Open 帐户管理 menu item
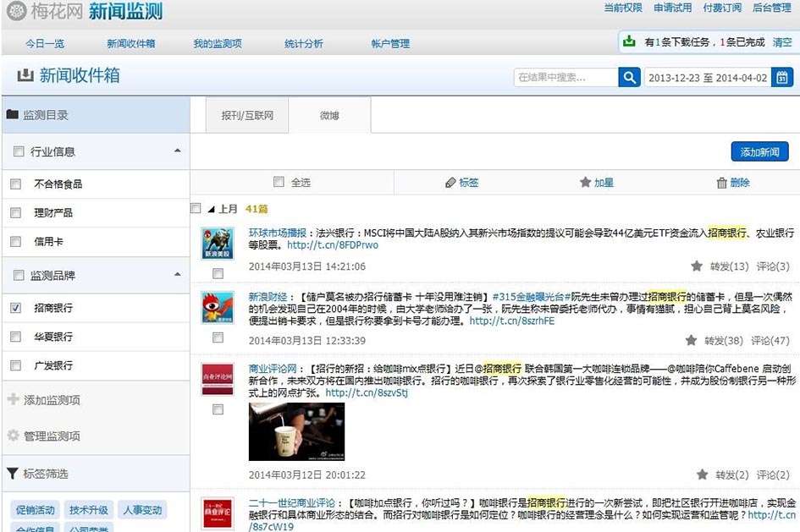The height and width of the screenshot is (532, 800). (391, 44)
